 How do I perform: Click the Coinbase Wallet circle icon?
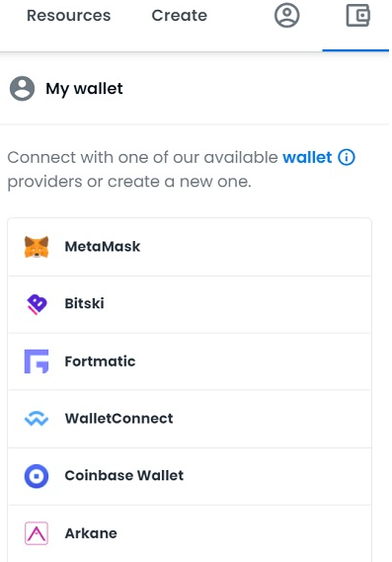point(37,476)
